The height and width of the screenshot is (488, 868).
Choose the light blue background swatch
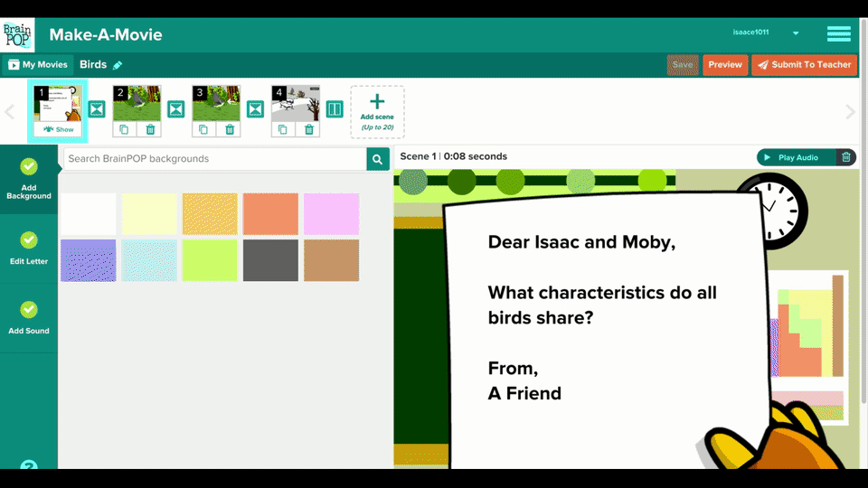[x=149, y=260]
